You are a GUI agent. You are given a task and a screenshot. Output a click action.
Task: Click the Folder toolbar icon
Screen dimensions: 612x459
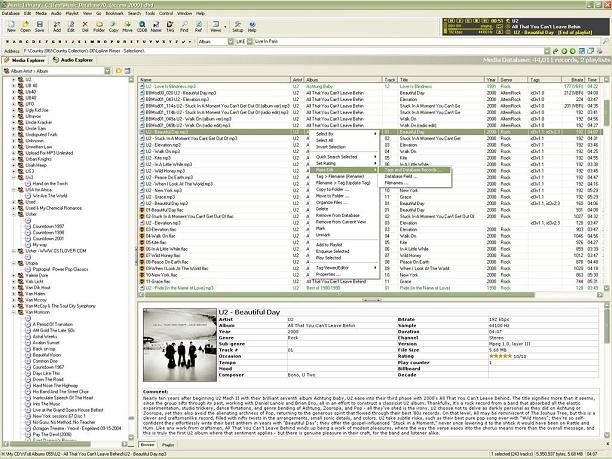(99, 25)
